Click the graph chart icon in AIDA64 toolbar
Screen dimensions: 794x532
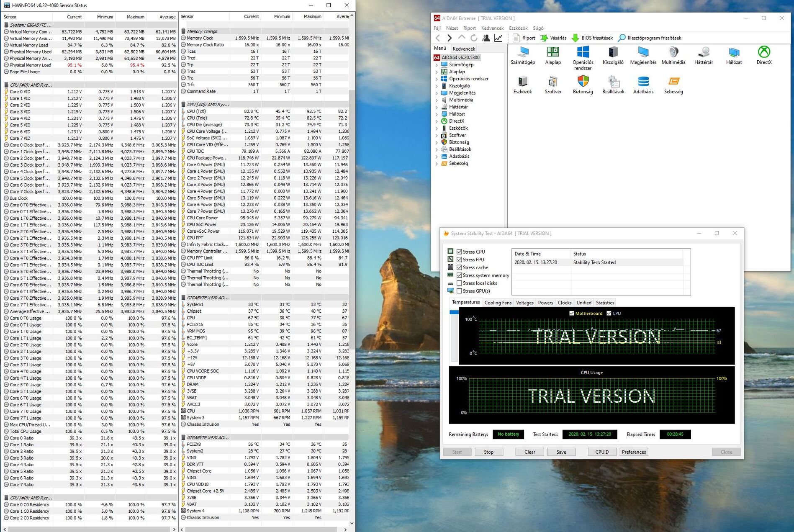498,38
